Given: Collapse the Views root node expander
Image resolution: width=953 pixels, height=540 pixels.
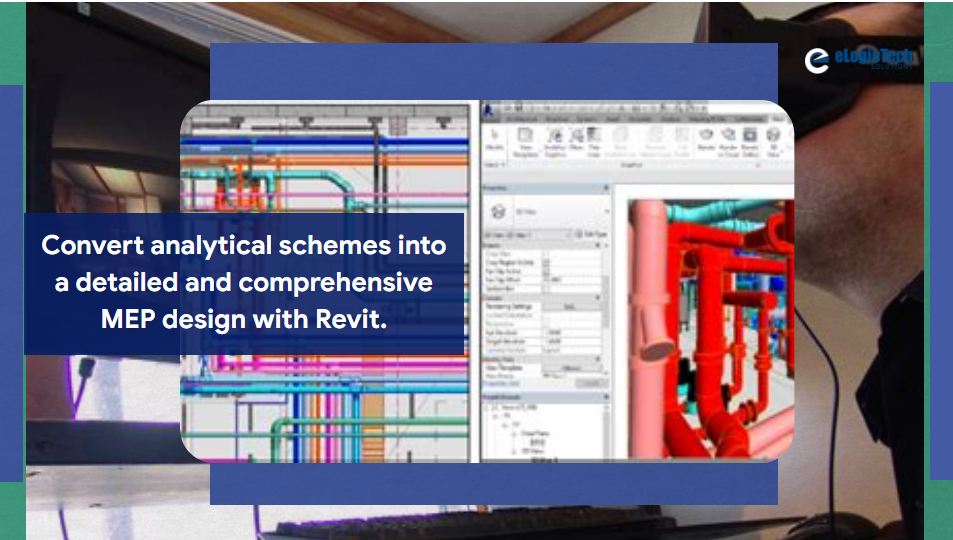Looking at the screenshot, I should tap(488, 407).
